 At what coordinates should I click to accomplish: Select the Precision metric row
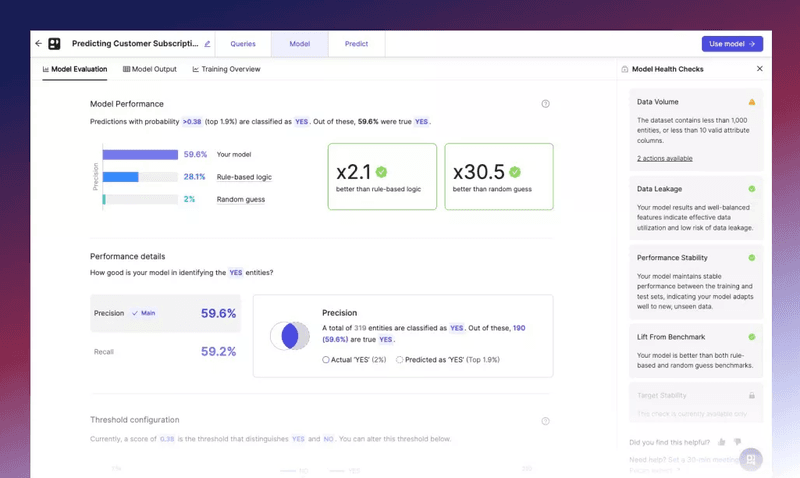[165, 313]
